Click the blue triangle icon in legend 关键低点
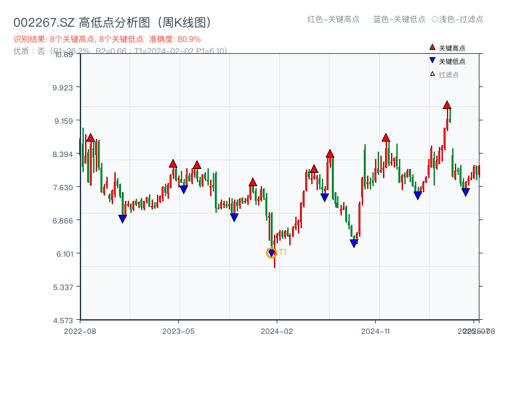 [432, 61]
